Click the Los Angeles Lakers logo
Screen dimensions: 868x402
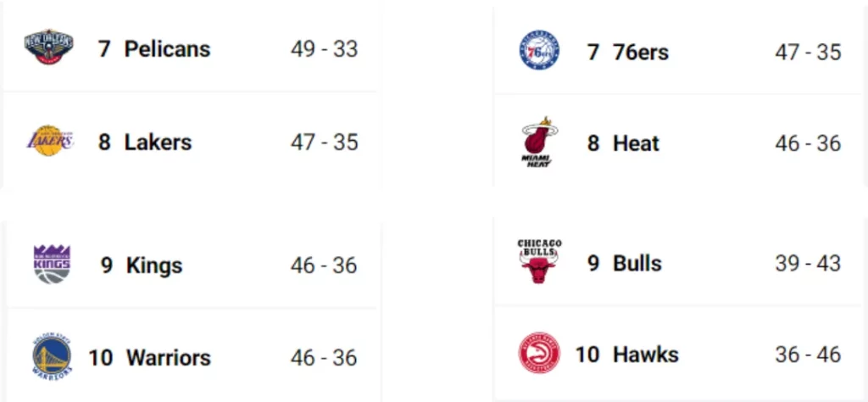[x=49, y=142]
